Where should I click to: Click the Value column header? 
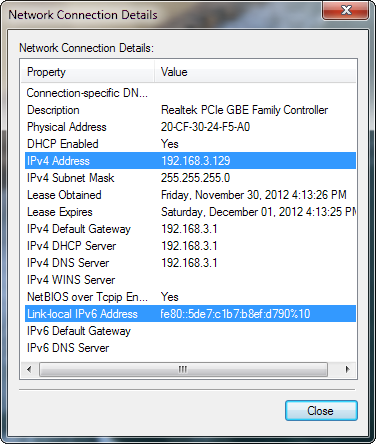pos(255,72)
